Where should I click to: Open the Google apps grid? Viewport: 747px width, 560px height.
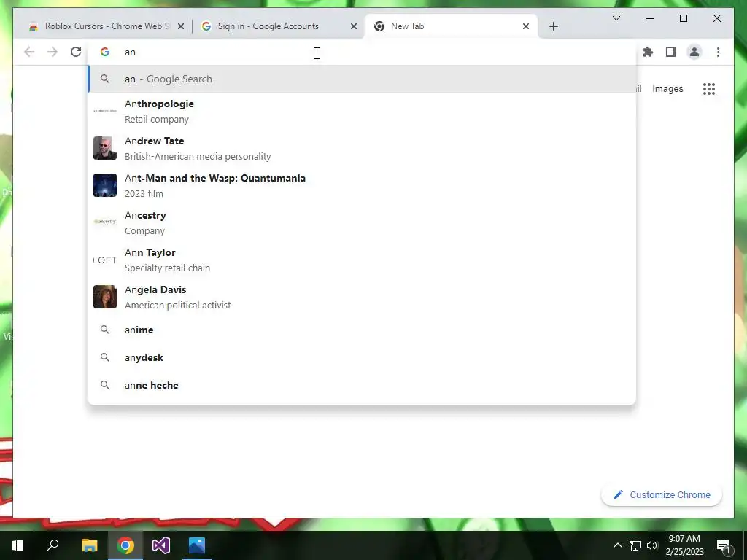709,88
